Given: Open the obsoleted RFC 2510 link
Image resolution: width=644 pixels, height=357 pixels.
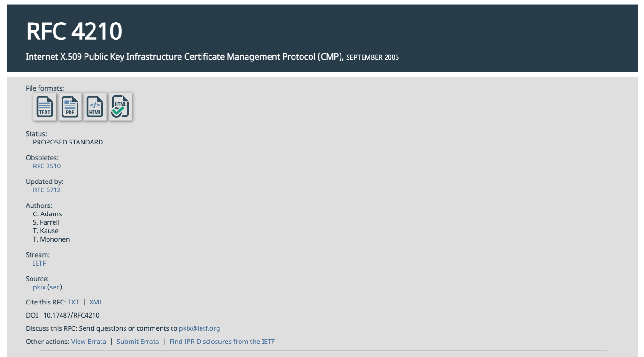Looking at the screenshot, I should [47, 166].
